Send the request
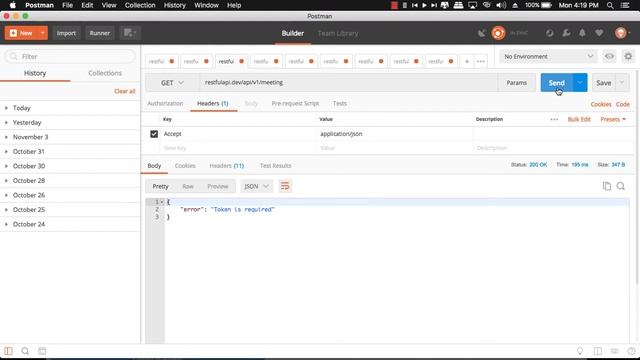The image size is (640, 360). pyautogui.click(x=557, y=83)
